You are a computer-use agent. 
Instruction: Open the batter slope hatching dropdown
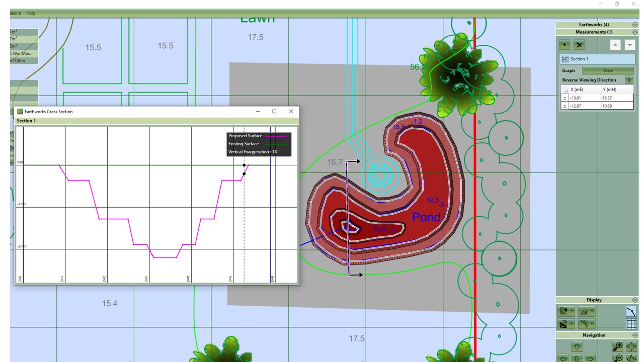(586, 324)
